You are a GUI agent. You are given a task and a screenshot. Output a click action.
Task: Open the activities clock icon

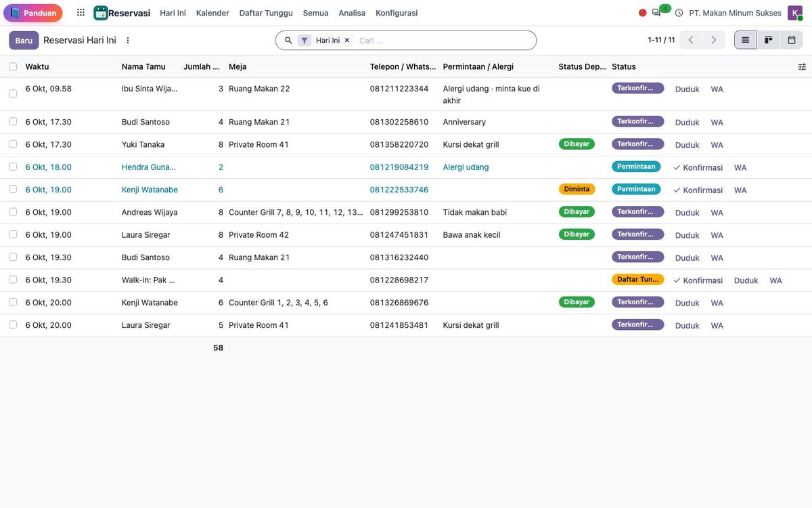[x=679, y=13]
